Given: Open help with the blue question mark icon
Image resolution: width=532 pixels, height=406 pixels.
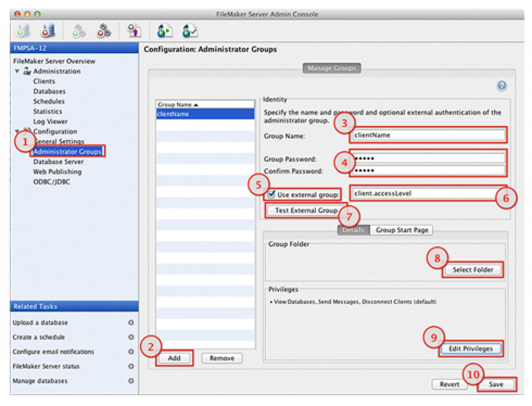Looking at the screenshot, I should tap(502, 86).
